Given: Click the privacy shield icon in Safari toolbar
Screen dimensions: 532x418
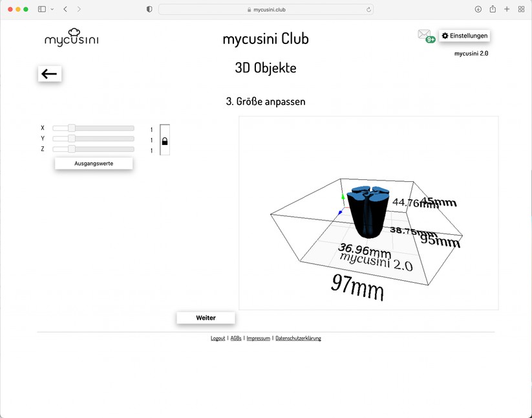Looking at the screenshot, I should point(149,9).
